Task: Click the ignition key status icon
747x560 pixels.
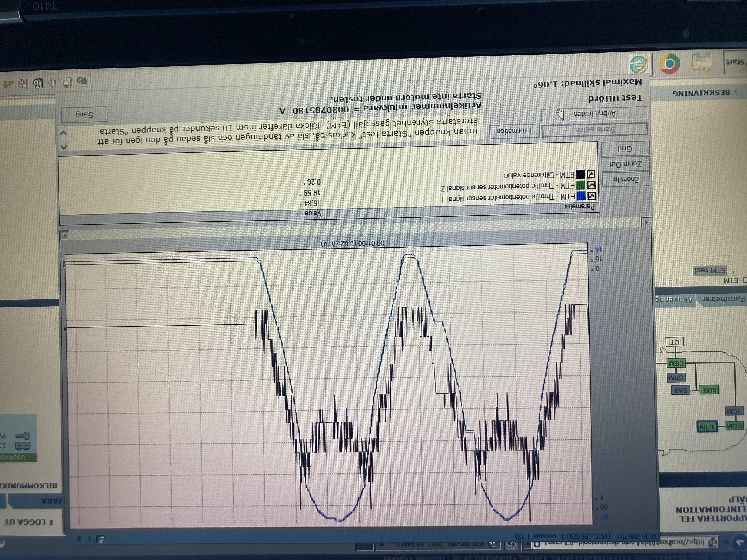Action: (23, 436)
